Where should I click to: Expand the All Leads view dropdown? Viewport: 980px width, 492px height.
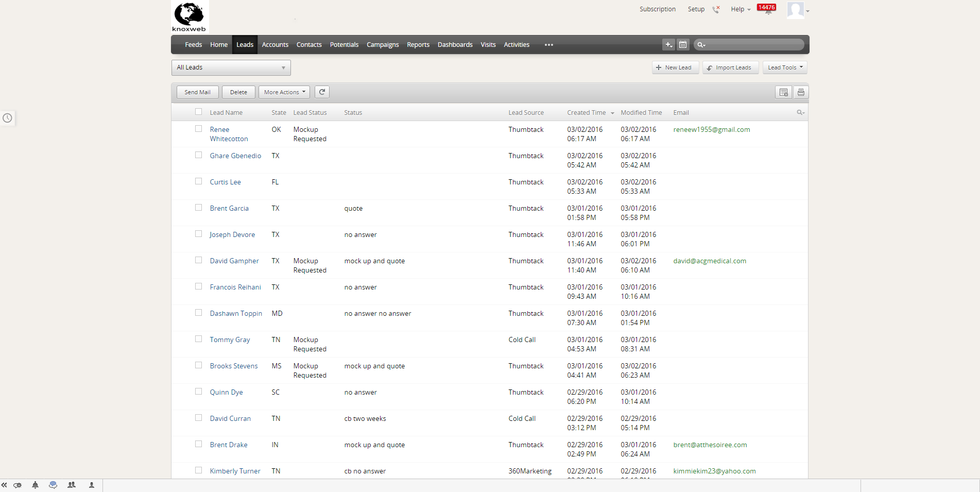coord(231,67)
